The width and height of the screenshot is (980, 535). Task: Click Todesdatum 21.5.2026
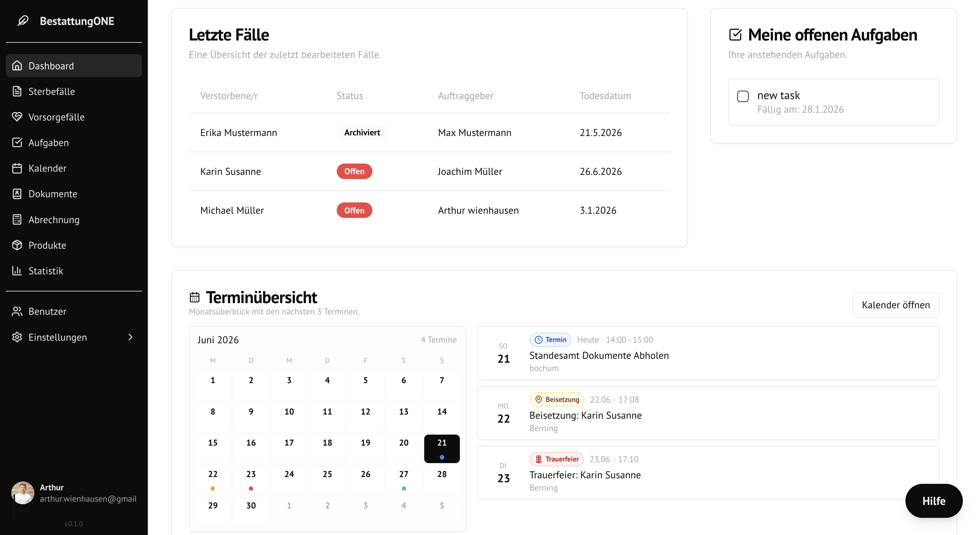[601, 132]
